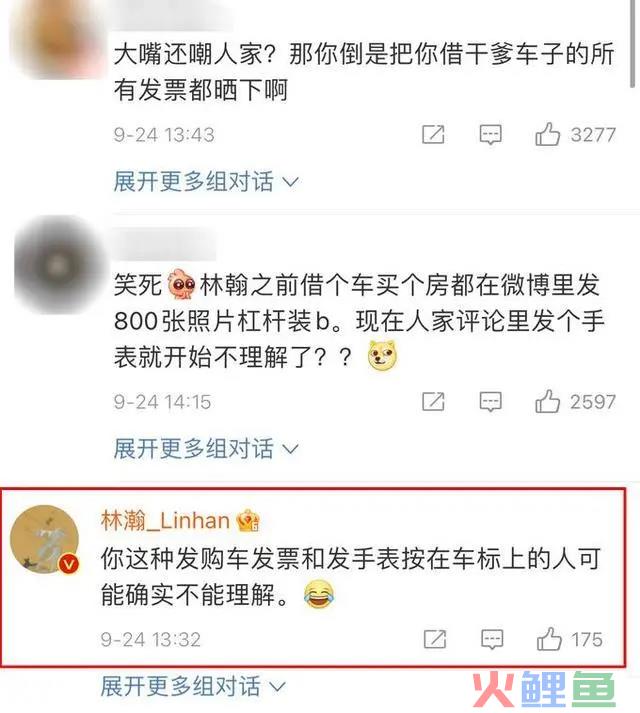Share the 林瀚_Linhan comment
This screenshot has height=713, width=640.
pos(435,639)
